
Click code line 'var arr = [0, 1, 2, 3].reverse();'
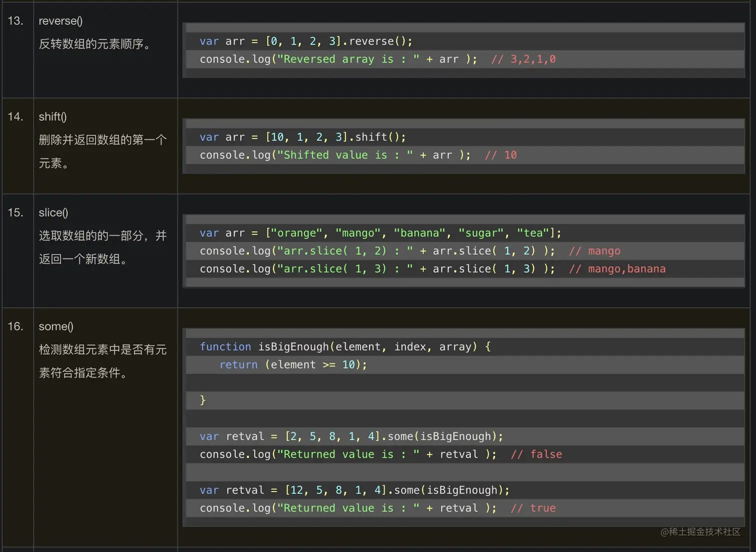coord(306,41)
